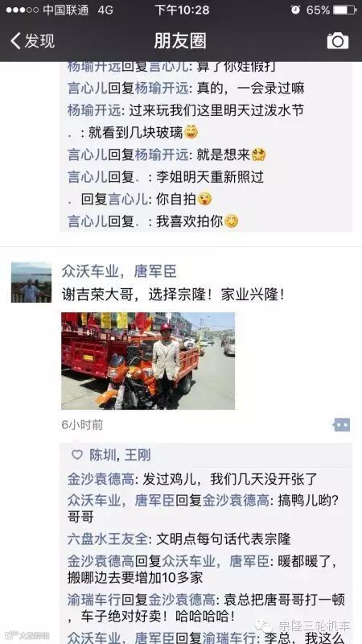362x644 pixels.
Task: Tap the signal strength dots
Action: (23, 10)
